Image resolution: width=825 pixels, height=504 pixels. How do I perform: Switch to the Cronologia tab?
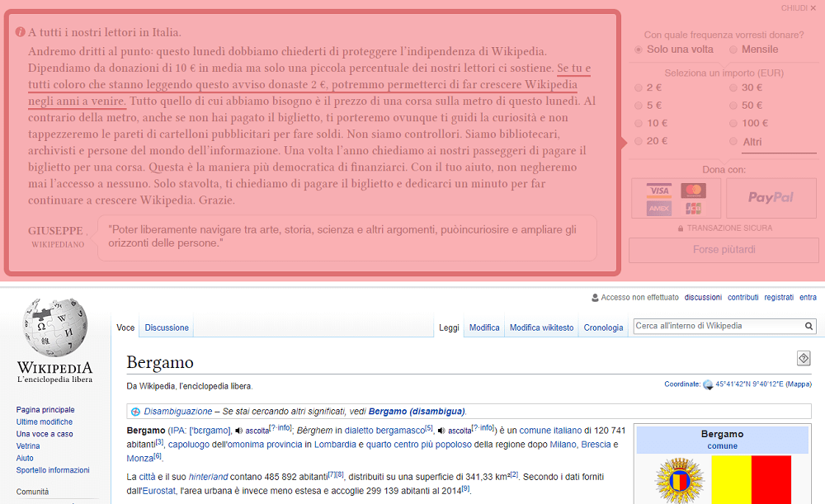pyautogui.click(x=603, y=327)
